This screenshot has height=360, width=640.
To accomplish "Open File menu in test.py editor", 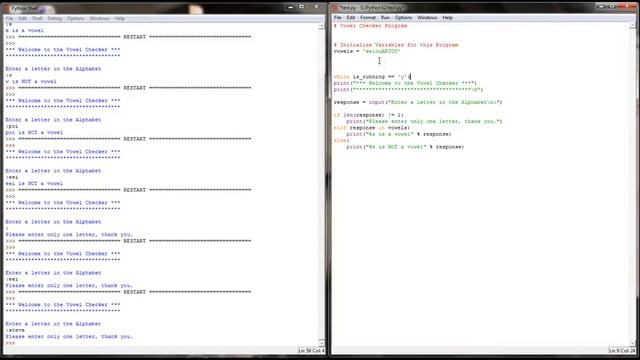I will tap(337, 18).
